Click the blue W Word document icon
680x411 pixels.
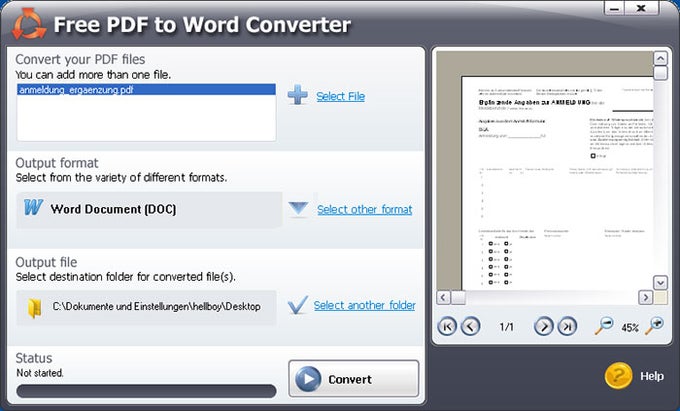pyautogui.click(x=33, y=207)
